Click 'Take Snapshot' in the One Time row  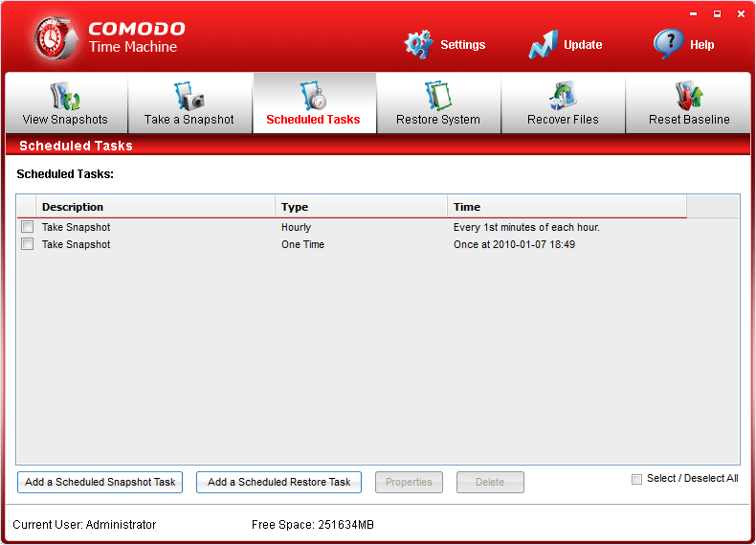coord(77,245)
